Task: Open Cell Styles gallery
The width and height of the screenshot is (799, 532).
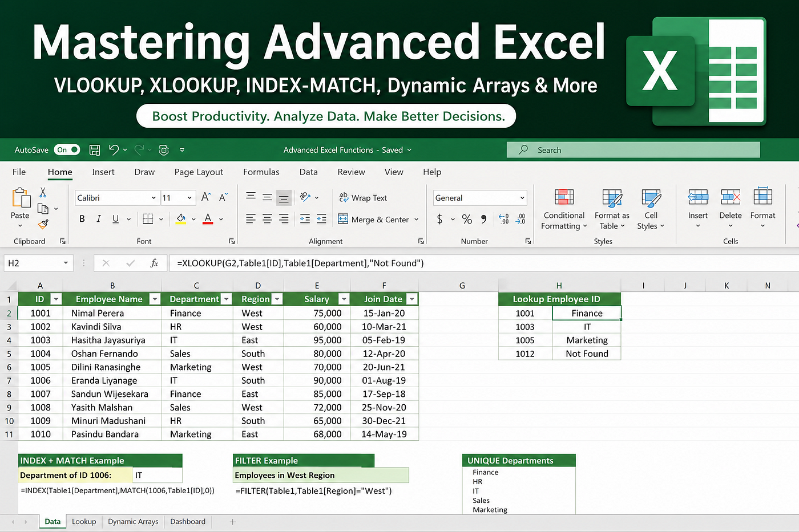Action: (651, 210)
